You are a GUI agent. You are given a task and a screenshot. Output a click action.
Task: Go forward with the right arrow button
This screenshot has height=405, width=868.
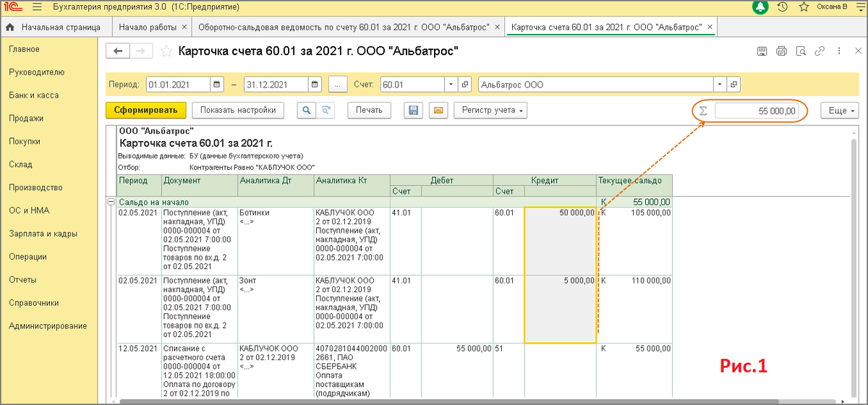pos(142,51)
